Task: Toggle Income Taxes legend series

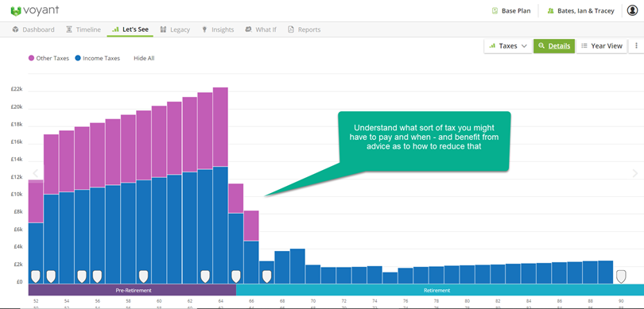Action: [97, 58]
